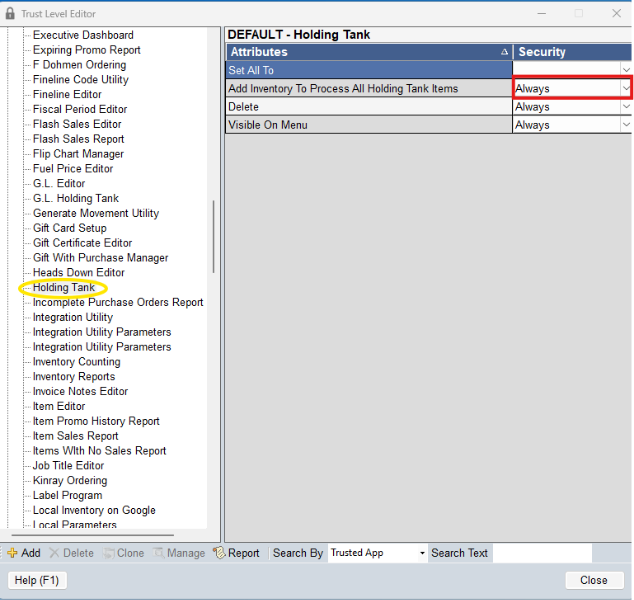Click the Delete toolbar icon
Image resolution: width=634 pixels, height=600 pixels.
point(55,553)
